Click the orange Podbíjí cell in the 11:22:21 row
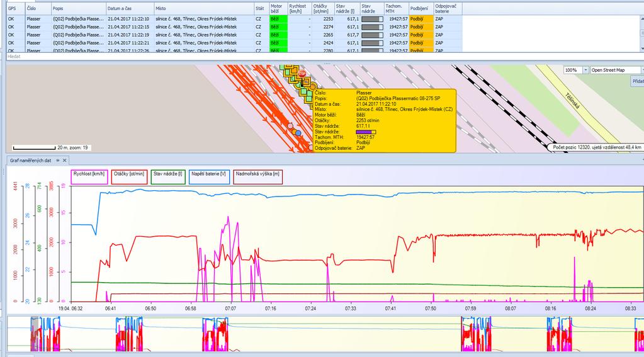644x357 pixels. pos(421,43)
